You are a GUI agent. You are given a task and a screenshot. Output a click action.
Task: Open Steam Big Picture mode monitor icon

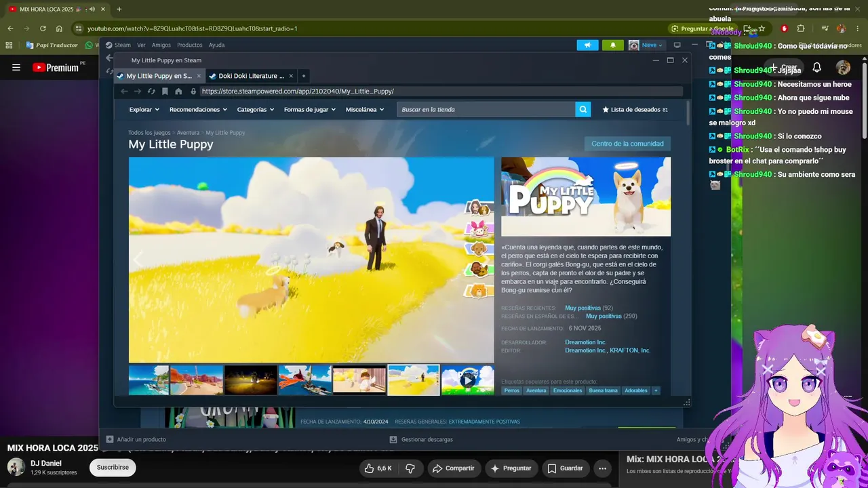pyautogui.click(x=677, y=45)
